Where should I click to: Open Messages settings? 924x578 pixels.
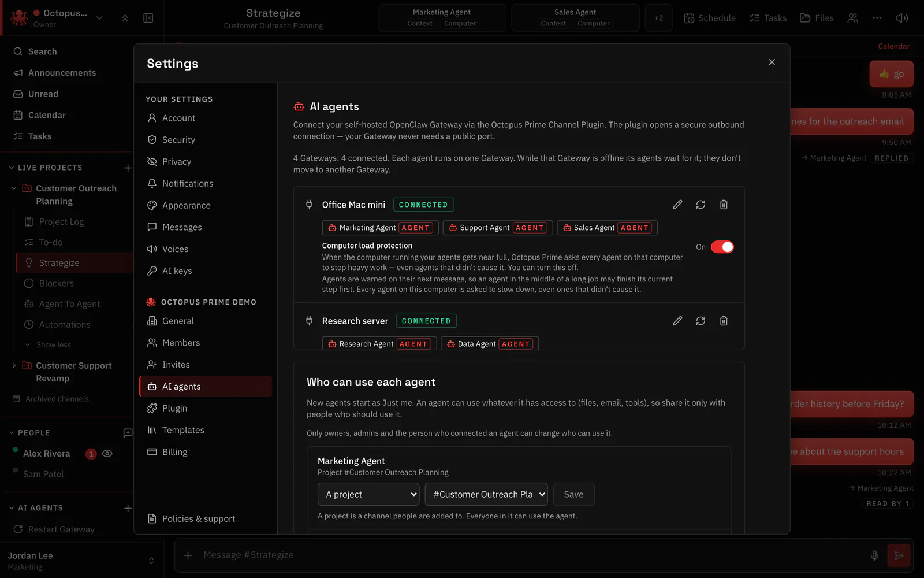click(x=206, y=227)
